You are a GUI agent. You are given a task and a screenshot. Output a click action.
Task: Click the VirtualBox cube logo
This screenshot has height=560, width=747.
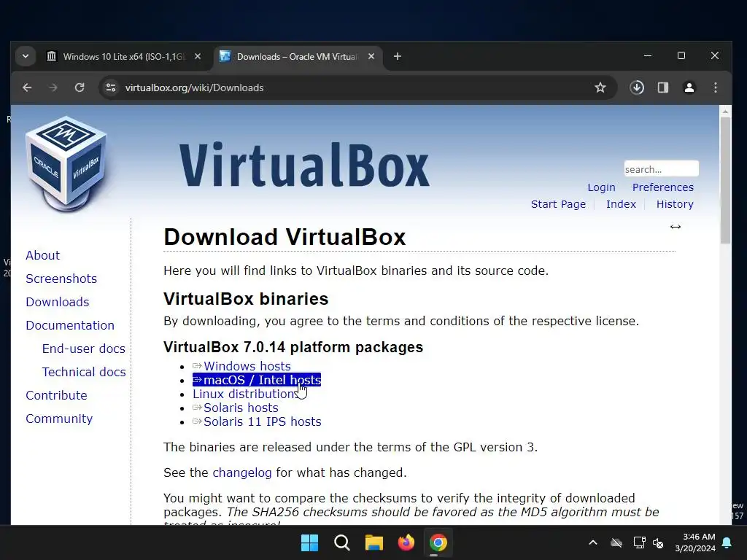coord(66,164)
